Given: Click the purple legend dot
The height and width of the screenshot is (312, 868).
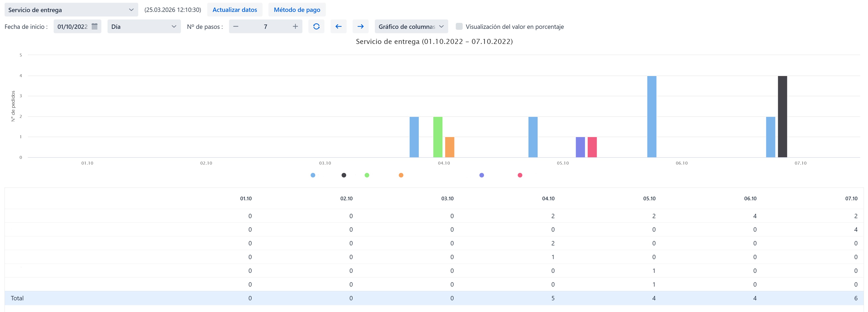Looking at the screenshot, I should pos(481,175).
